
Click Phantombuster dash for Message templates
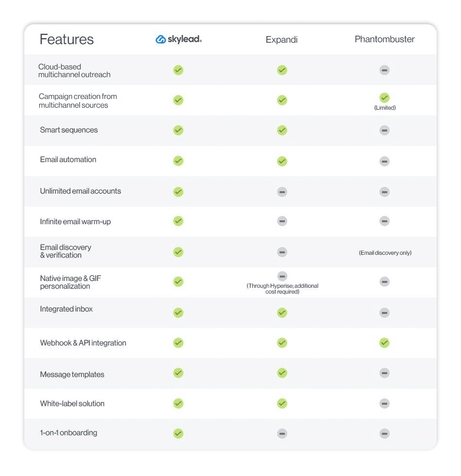click(x=384, y=373)
